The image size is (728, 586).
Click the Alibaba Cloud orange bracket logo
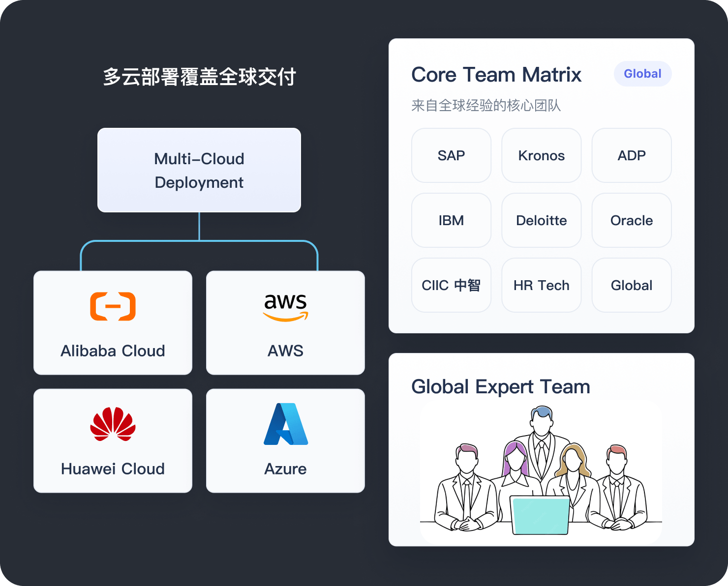coord(113,306)
